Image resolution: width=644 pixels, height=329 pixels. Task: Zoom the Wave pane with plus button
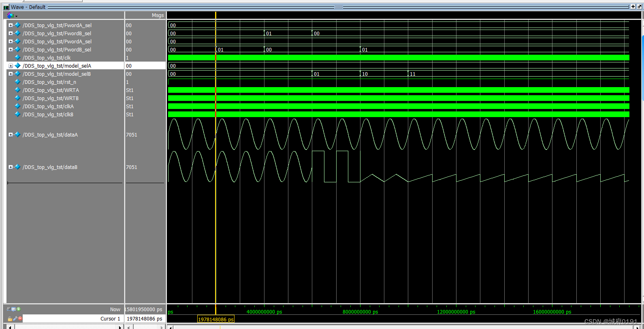pos(633,6)
